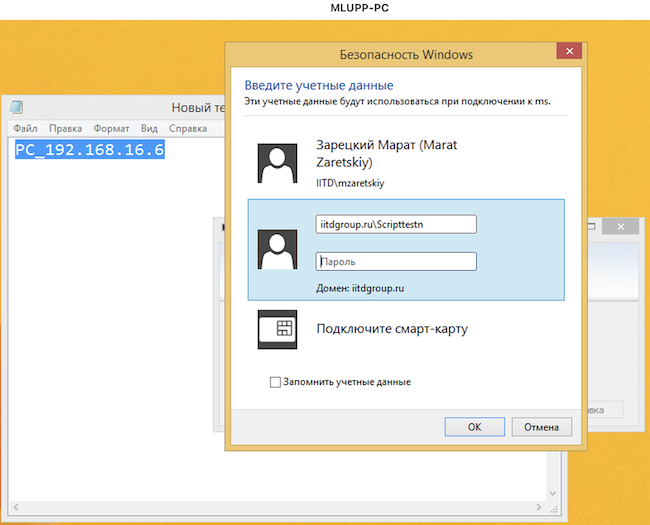Screen dimensions: 650x525
Task: Close the background window behind dialog
Action: (621, 226)
